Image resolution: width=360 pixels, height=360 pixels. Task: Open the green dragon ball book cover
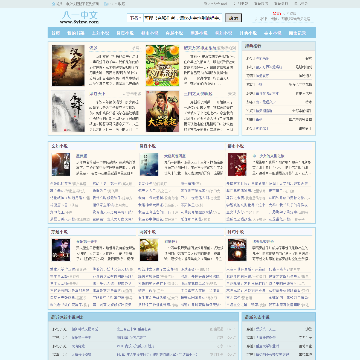click(162, 66)
